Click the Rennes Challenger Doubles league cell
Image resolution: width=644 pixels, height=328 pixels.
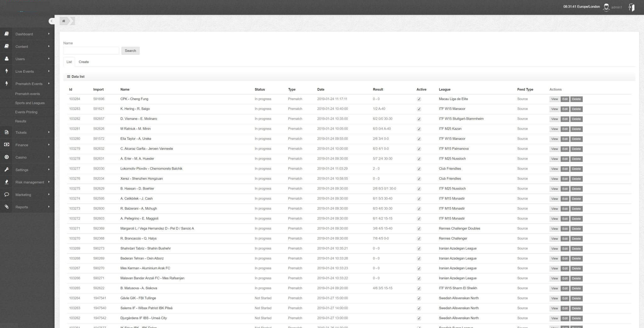pyautogui.click(x=459, y=229)
